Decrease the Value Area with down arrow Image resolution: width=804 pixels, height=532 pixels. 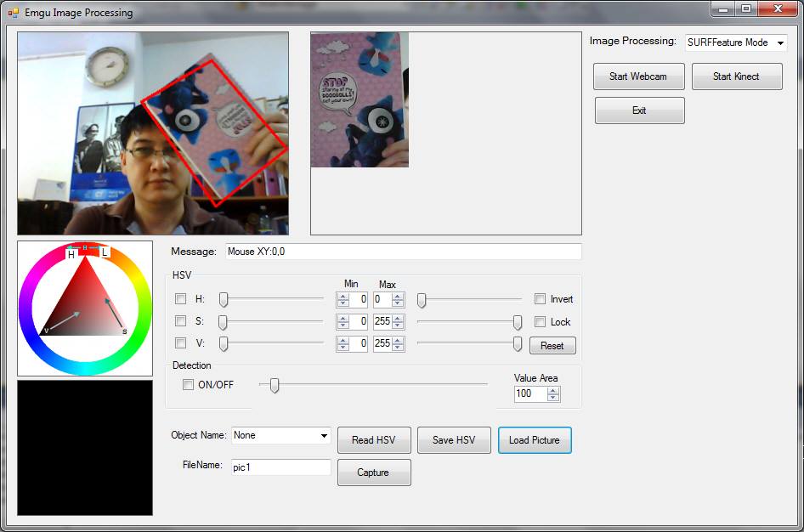click(552, 398)
